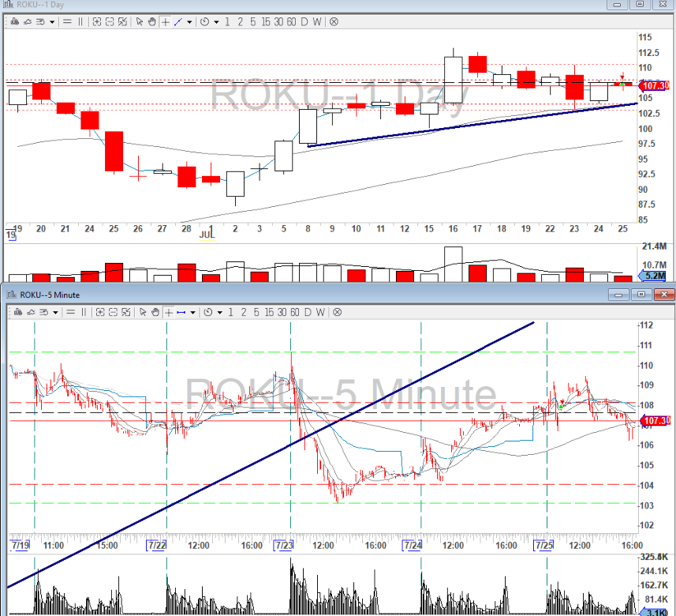
Task: Click the horizontal lines icon in daily toolbar
Action: [x=67, y=21]
